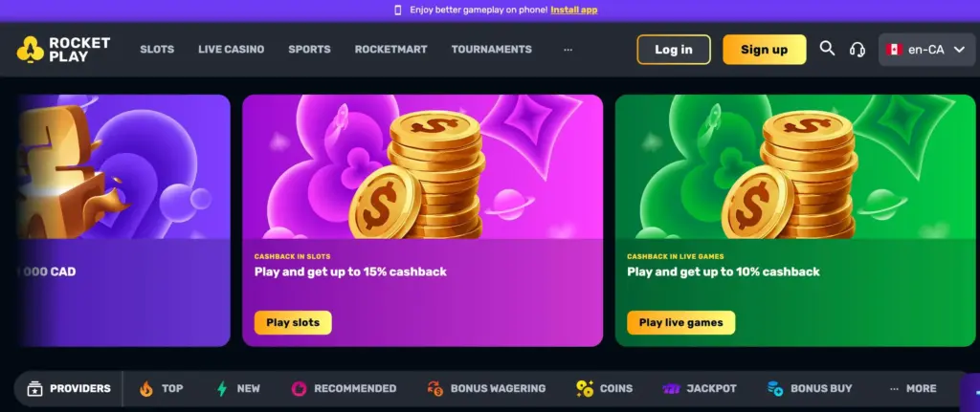The image size is (980, 412).
Task: Open the Providers filter
Action: [69, 388]
